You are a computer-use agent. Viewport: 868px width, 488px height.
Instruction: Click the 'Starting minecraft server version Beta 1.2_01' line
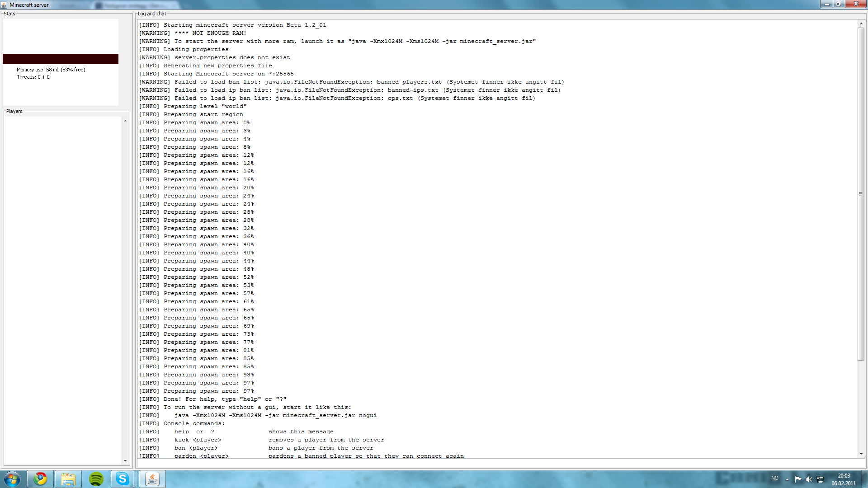click(232, 25)
